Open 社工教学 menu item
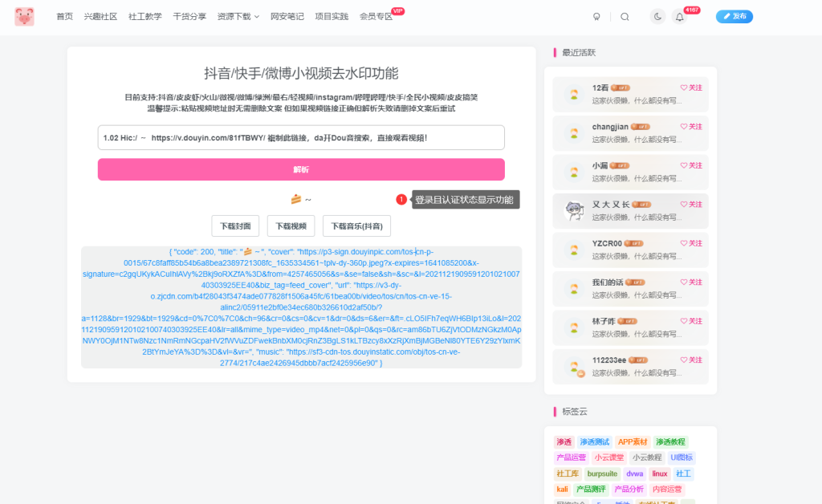 pos(145,17)
